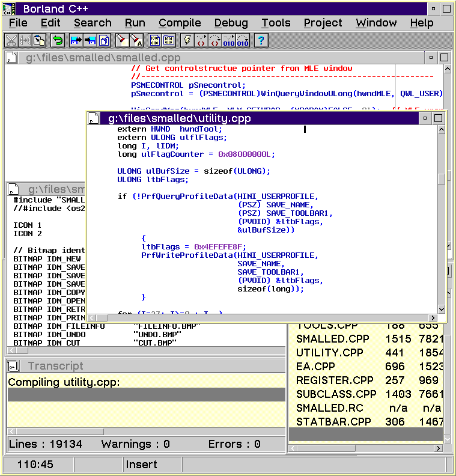Open the Project menu
Screen dimensions: 456x476
tap(323, 23)
